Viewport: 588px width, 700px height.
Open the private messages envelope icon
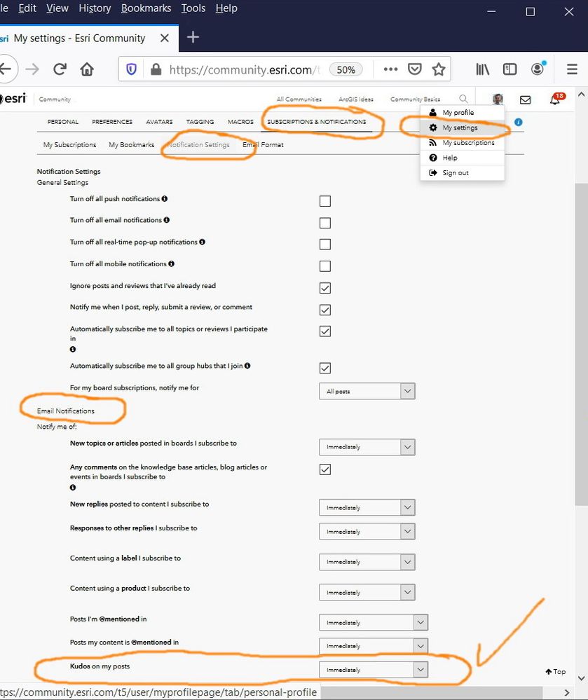[x=526, y=99]
